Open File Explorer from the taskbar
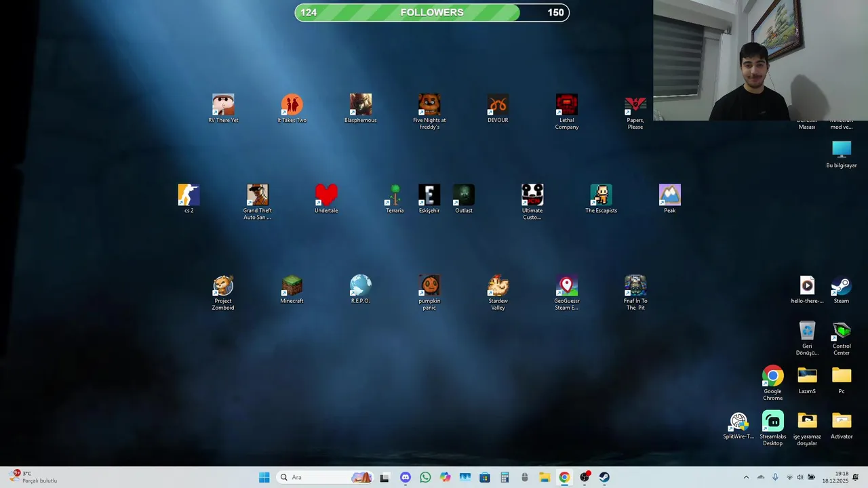 (x=545, y=477)
